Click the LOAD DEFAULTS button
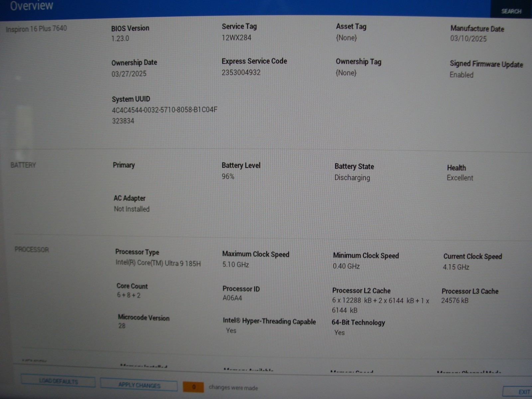This screenshot has width=532, height=399. [58, 381]
